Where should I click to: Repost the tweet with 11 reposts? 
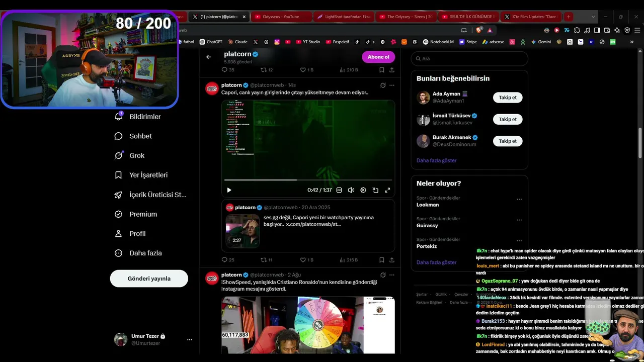click(x=266, y=260)
